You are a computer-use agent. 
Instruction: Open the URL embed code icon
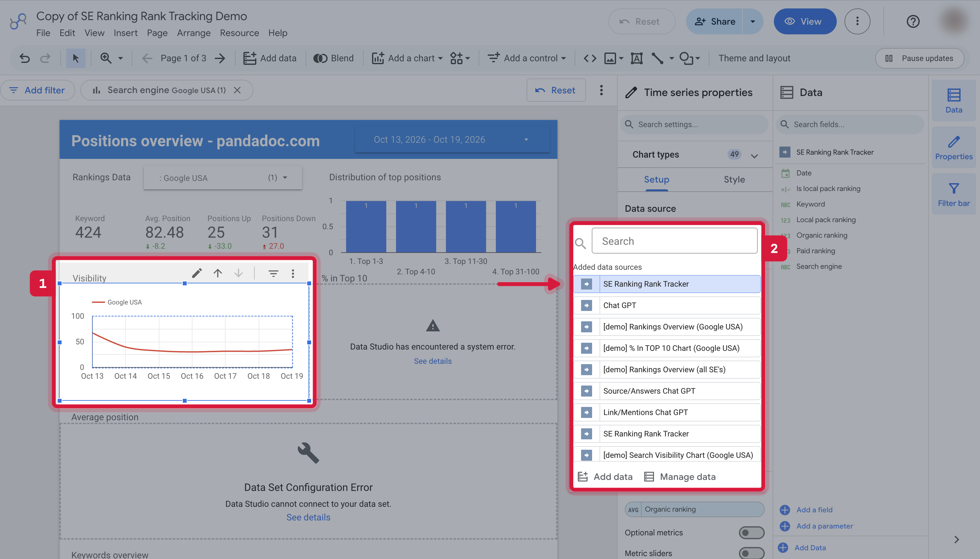pos(590,58)
